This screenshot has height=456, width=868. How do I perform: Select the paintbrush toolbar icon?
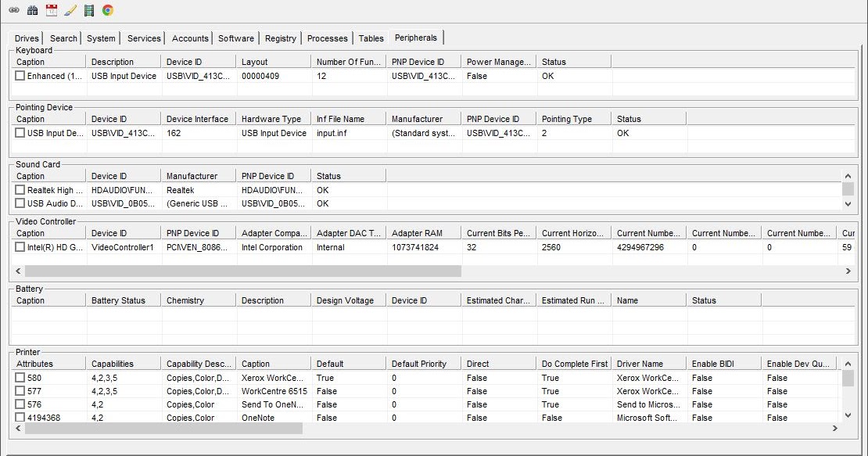pyautogui.click(x=70, y=10)
